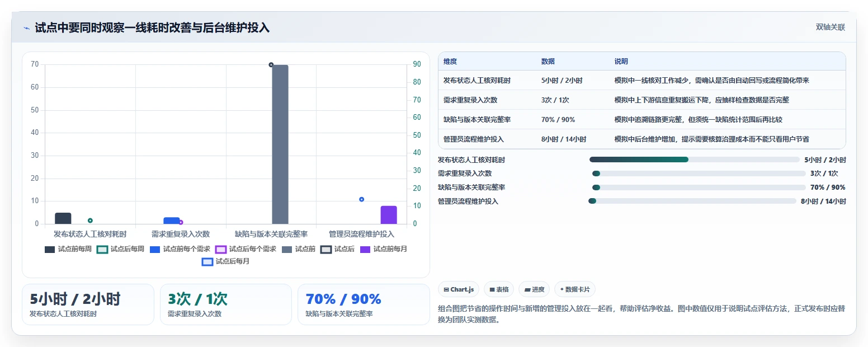This screenshot has width=868, height=347.
Task: Click the 缺陷与版本关联完整率 x-axis label on chart
Action: click(x=271, y=234)
